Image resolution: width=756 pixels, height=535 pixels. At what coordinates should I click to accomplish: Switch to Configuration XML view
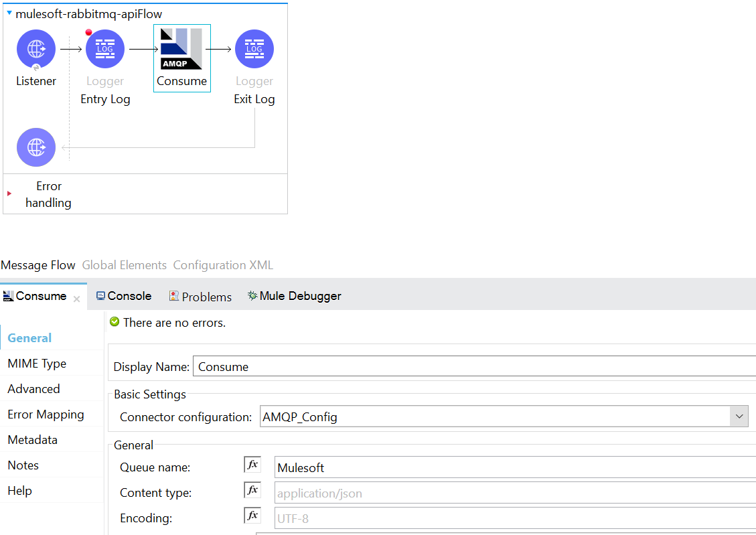pos(223,265)
